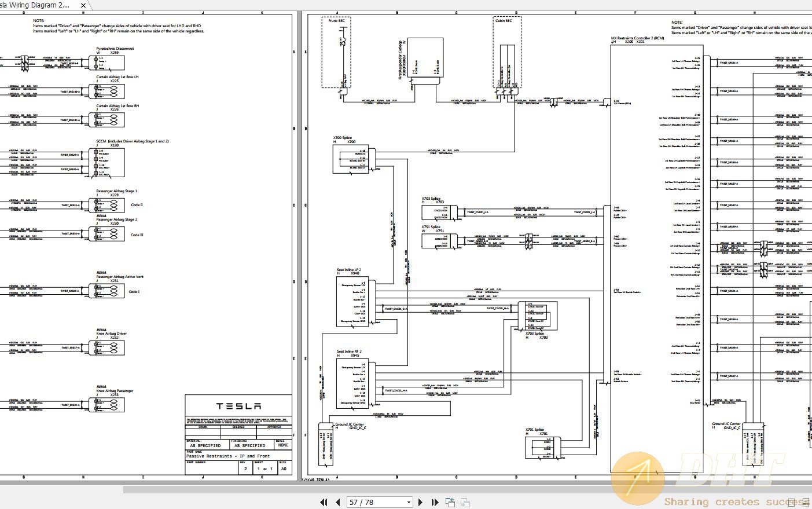Click the MX Restraints Controller 2 (RCM) label

(638, 38)
